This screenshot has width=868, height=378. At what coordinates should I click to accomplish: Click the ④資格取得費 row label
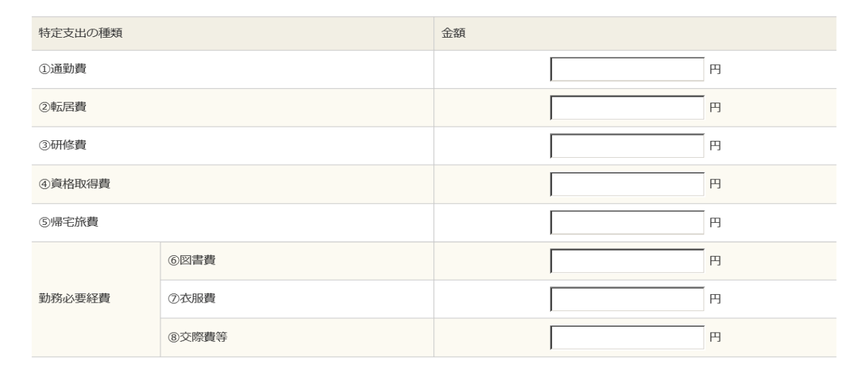(x=73, y=184)
